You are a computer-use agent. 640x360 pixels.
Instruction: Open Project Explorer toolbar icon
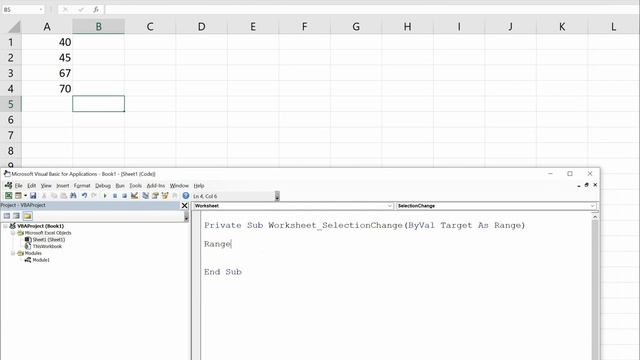coord(145,196)
